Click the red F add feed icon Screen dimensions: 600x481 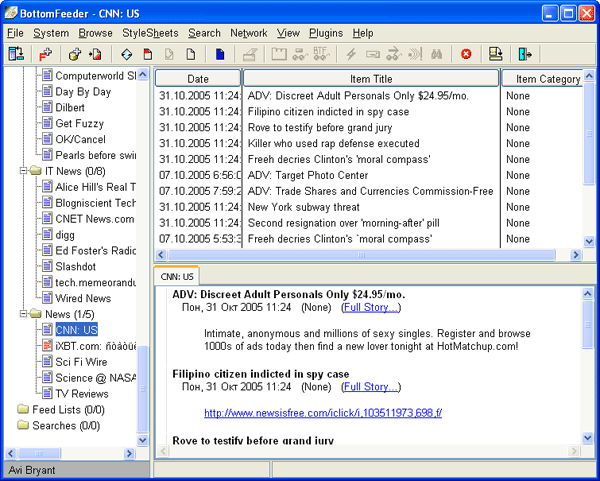pos(44,54)
